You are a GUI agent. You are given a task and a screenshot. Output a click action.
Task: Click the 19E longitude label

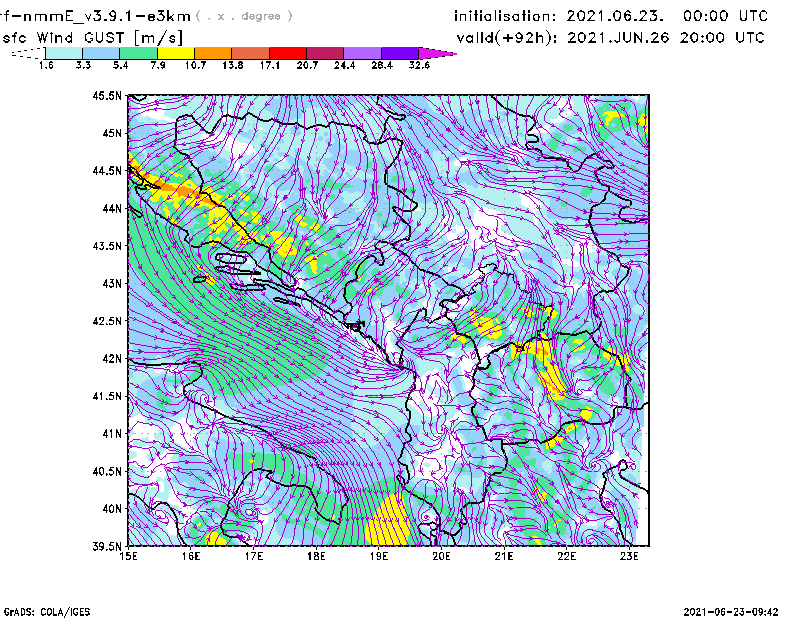tap(379, 556)
